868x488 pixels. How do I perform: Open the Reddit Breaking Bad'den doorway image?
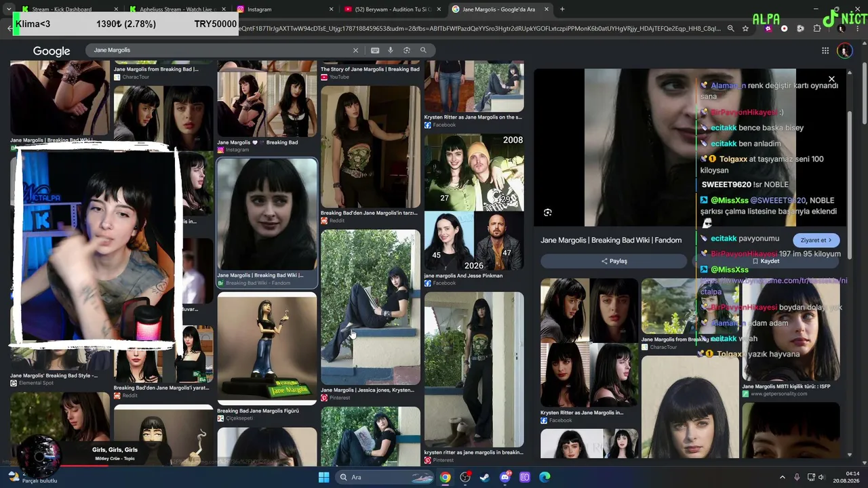point(370,146)
